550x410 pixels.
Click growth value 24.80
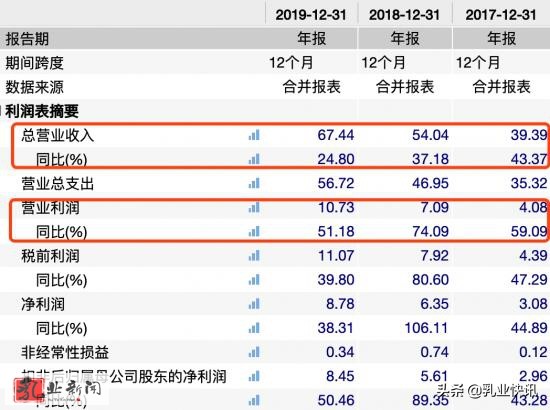336,159
